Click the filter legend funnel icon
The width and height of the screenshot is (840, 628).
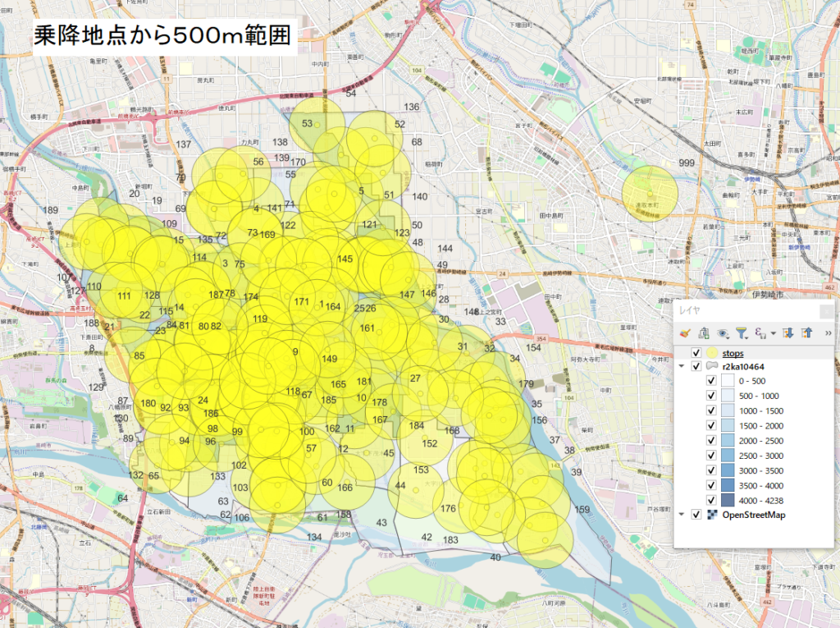pyautogui.click(x=742, y=333)
